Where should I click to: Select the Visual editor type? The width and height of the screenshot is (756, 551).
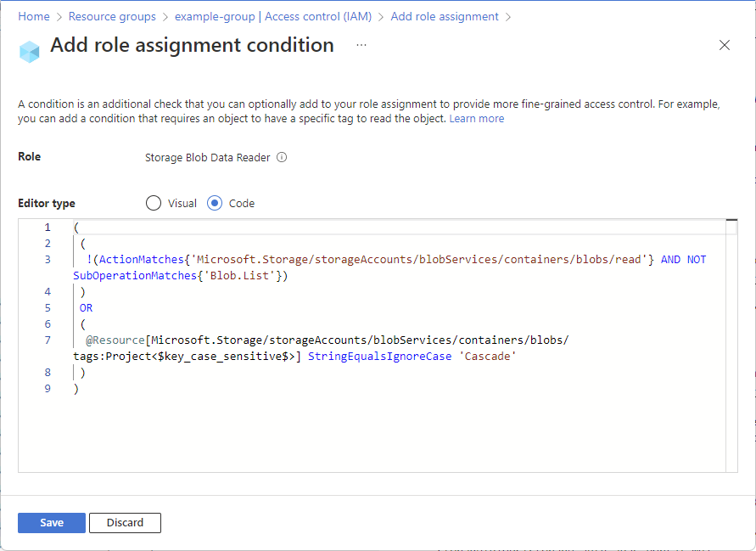pyautogui.click(x=154, y=203)
